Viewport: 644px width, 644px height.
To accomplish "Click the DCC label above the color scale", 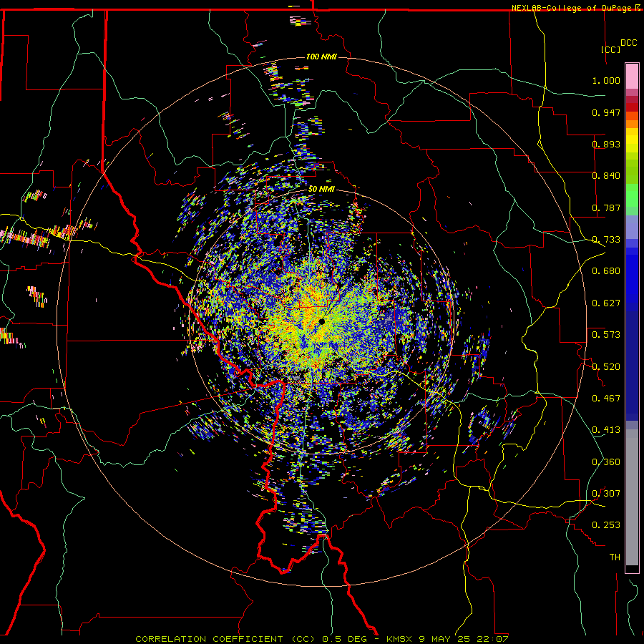I will (x=628, y=42).
